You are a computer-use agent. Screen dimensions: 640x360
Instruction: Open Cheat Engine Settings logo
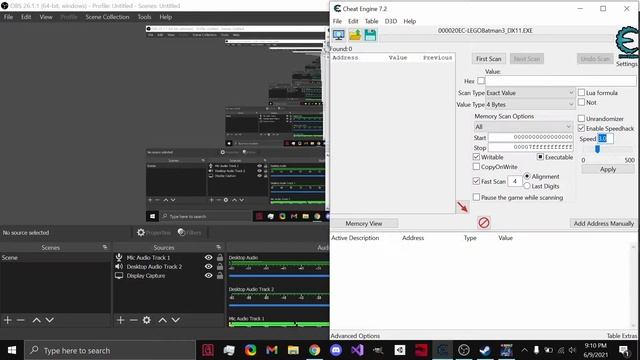(627, 43)
